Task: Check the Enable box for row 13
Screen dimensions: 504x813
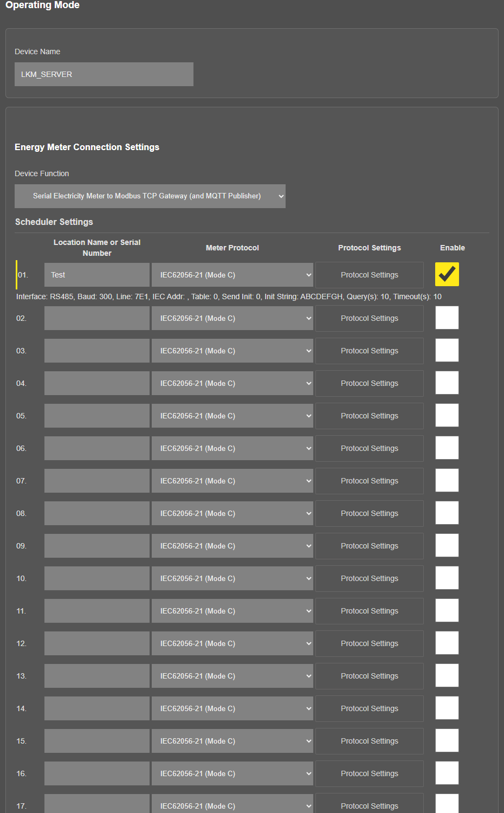Action: (x=447, y=675)
